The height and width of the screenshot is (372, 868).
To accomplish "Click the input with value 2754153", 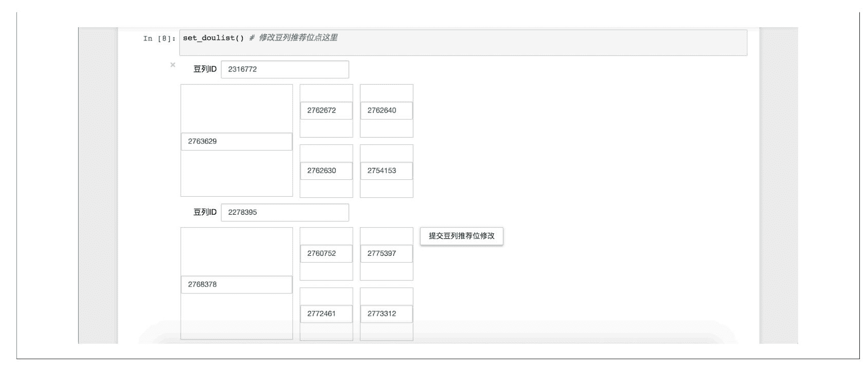I will [x=386, y=171].
